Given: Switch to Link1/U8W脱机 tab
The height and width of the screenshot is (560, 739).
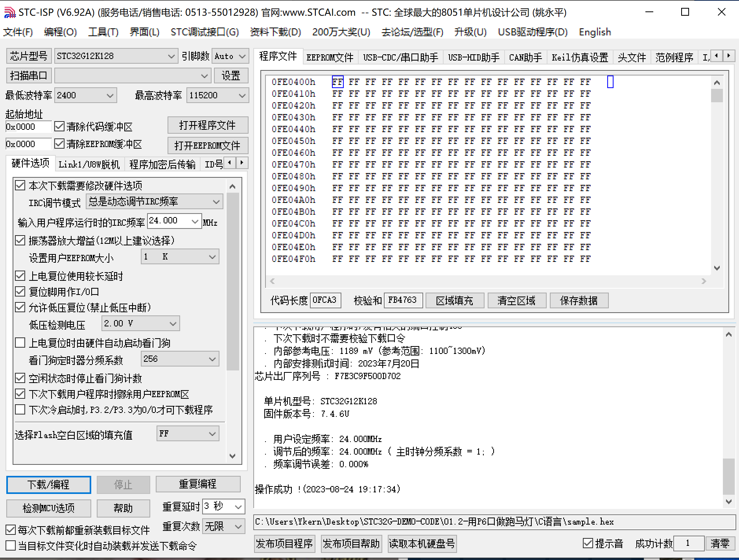Looking at the screenshot, I should pos(89,164).
